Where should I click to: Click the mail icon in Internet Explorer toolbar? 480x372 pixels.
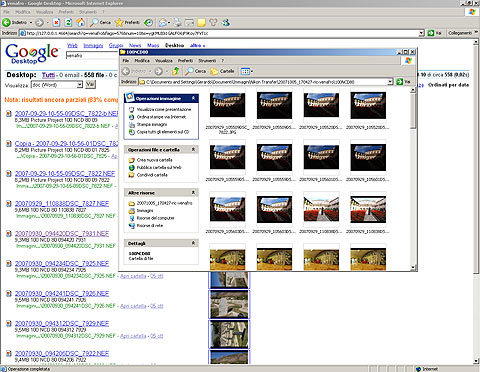(163, 23)
